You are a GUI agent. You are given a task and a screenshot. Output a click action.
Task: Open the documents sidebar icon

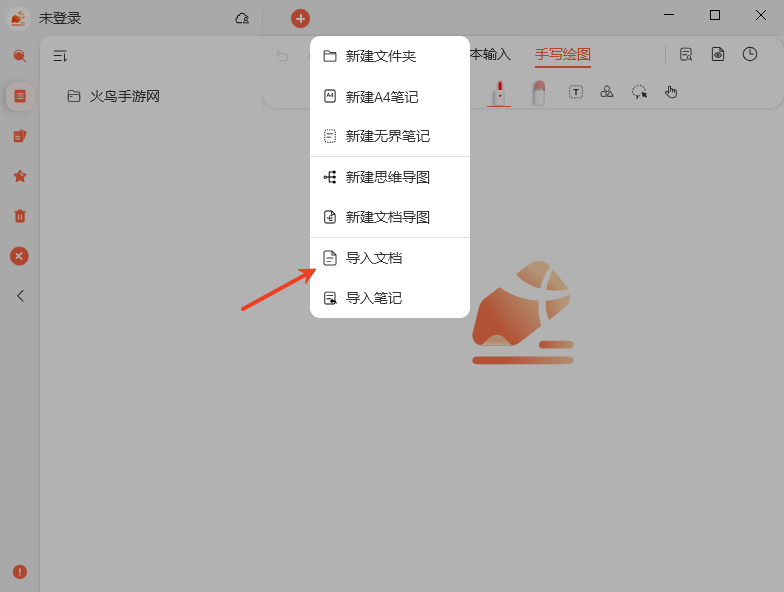20,136
